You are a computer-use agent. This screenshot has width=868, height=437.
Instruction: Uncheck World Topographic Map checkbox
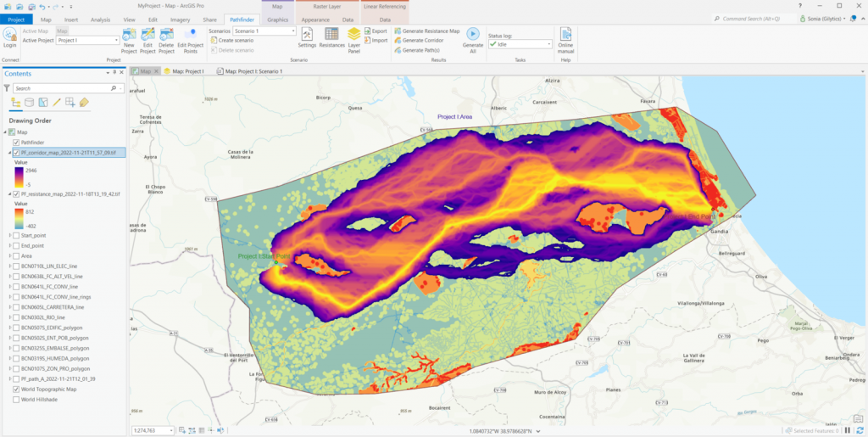(15, 389)
